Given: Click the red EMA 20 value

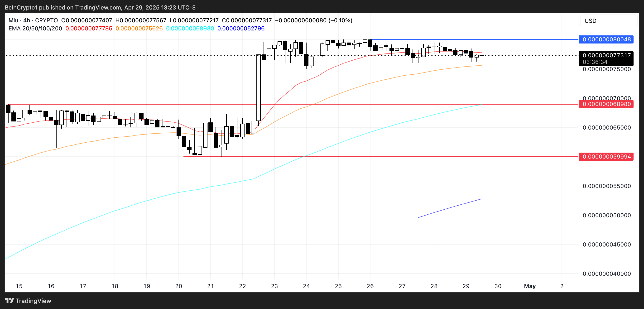Looking at the screenshot, I should [x=89, y=29].
